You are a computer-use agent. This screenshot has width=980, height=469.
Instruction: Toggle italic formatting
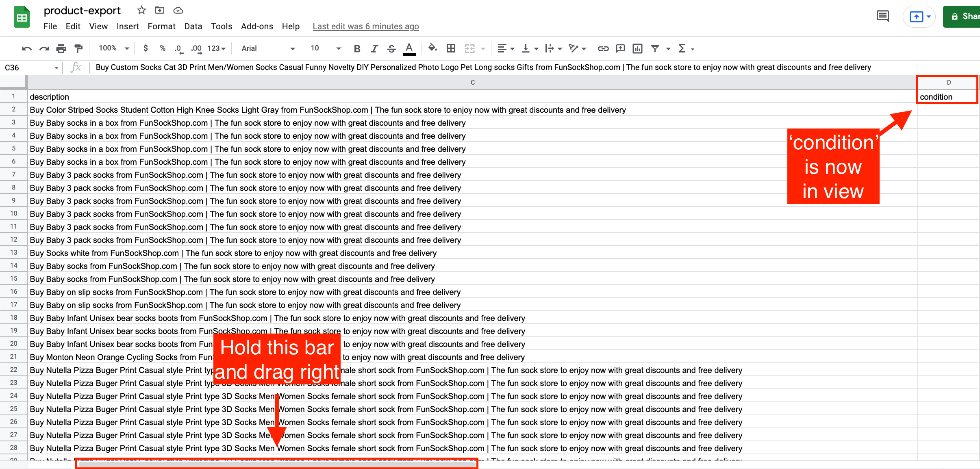click(374, 48)
